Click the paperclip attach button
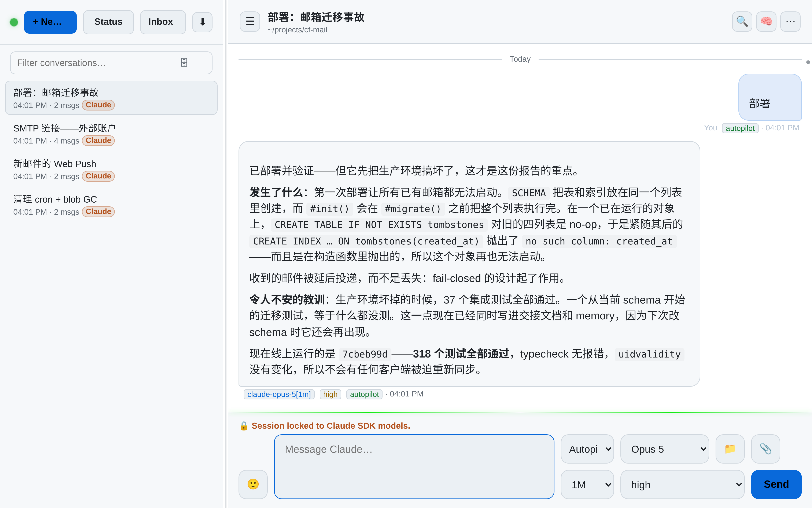 coord(765,449)
